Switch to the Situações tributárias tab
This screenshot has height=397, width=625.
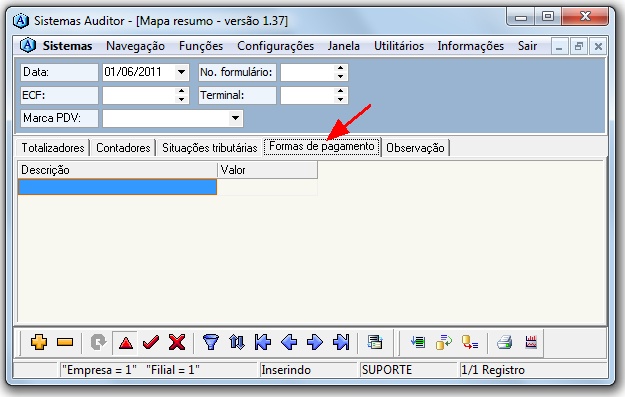point(210,148)
